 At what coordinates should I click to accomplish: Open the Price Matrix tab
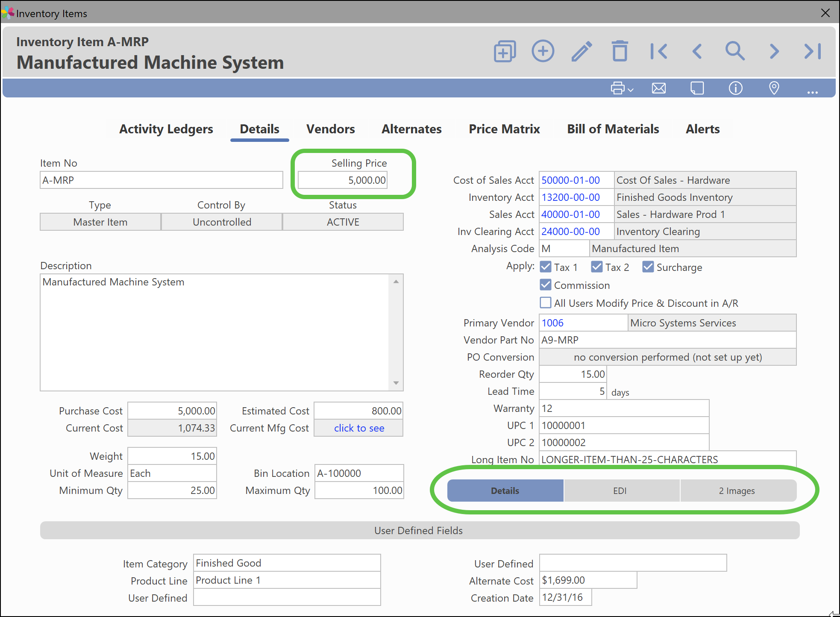pyautogui.click(x=504, y=129)
